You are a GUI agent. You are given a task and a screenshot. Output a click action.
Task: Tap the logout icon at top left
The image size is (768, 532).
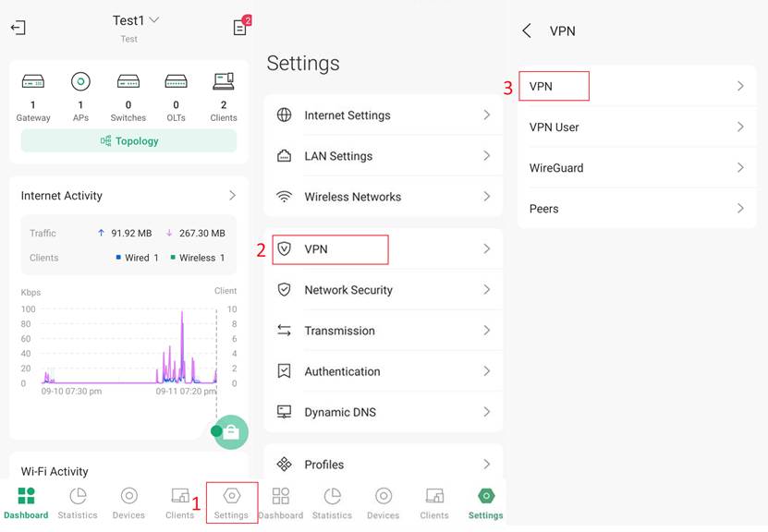tap(18, 28)
